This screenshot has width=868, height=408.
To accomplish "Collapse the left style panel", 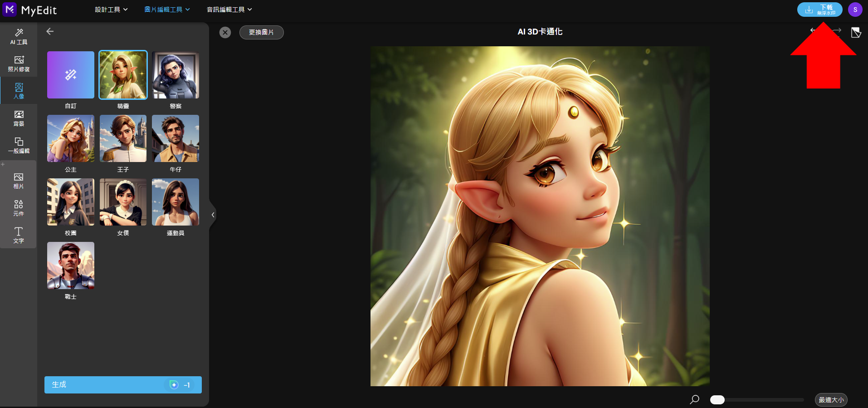I will click(213, 215).
